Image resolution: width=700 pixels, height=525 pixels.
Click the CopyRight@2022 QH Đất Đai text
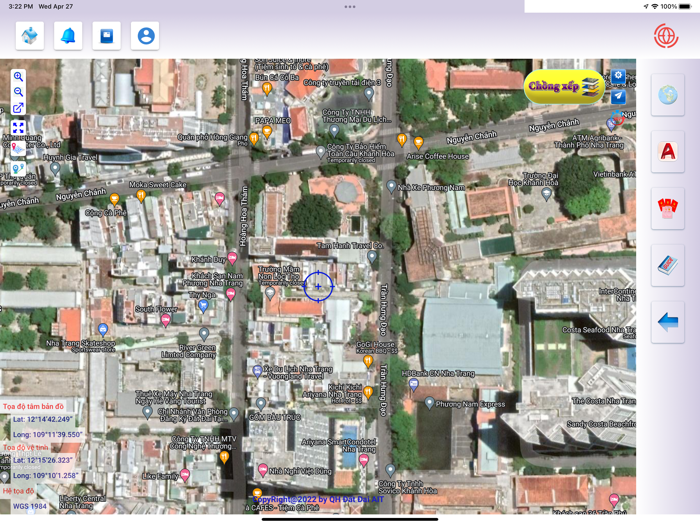318,499
